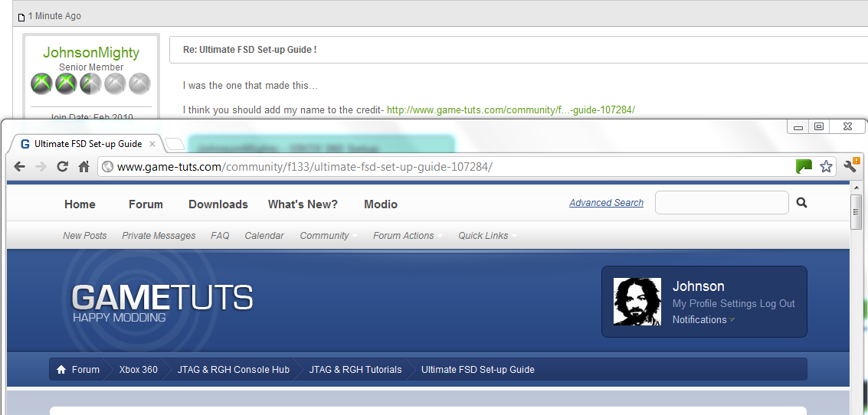
Task: Open the Forum menu item
Action: tap(146, 204)
